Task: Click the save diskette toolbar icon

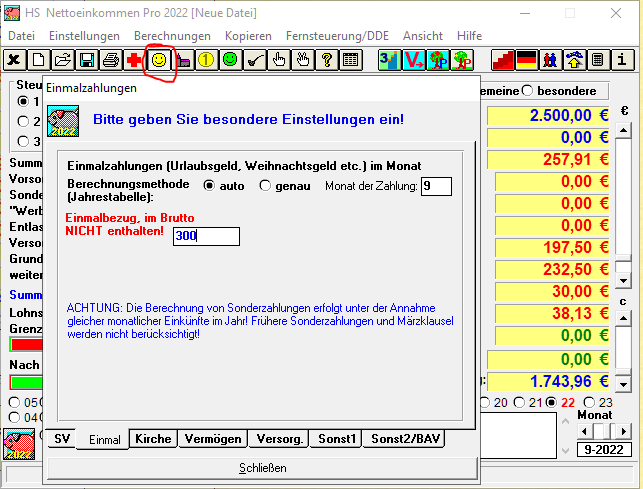Action: [86, 60]
